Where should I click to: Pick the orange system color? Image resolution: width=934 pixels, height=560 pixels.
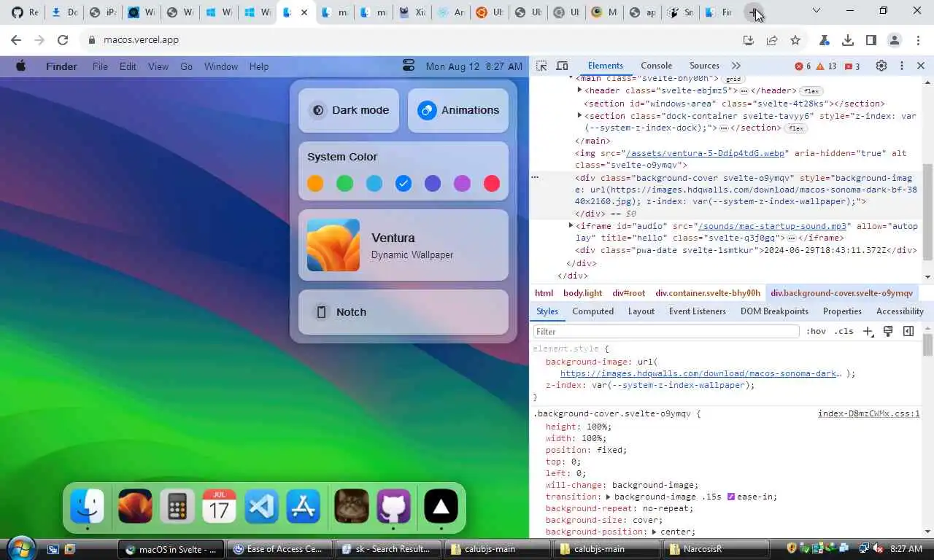pyautogui.click(x=315, y=183)
